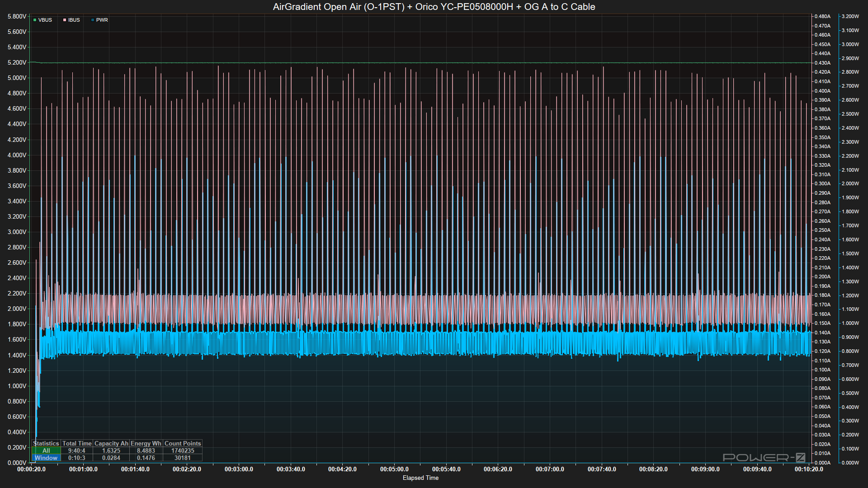
Task: Click the window count value '30181'
Action: tap(183, 458)
